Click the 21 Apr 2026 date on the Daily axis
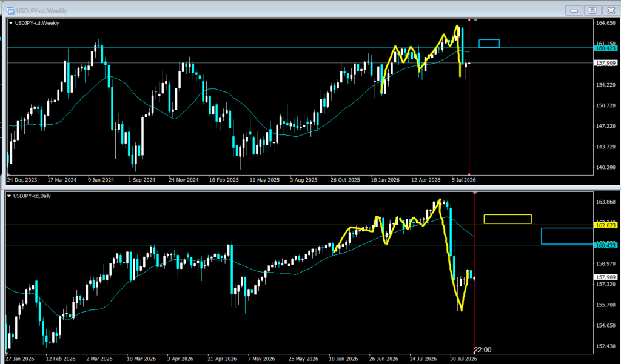This screenshot has height=364, width=621. (x=222, y=359)
